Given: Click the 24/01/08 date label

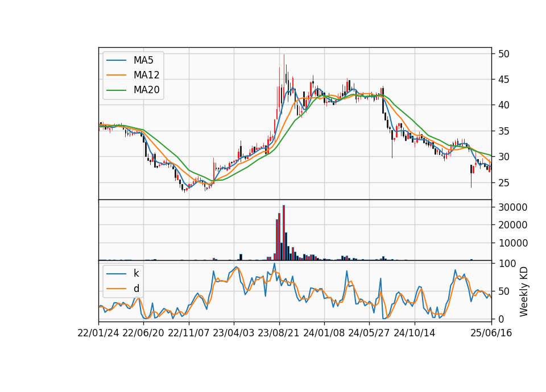Looking at the screenshot, I should [x=324, y=333].
